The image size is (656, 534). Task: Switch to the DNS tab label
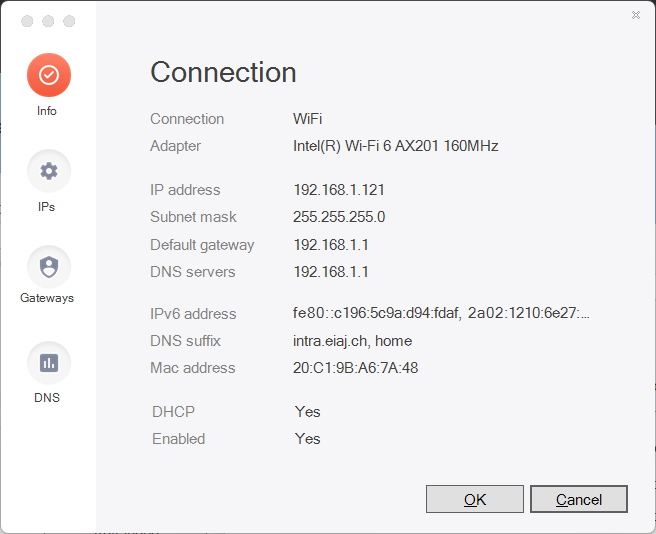tap(47, 397)
